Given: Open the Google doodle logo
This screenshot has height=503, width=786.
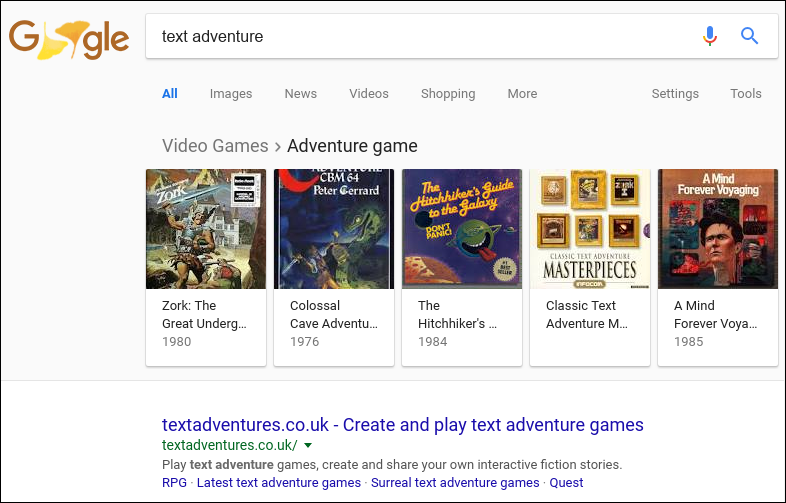Looking at the screenshot, I should pos(69,40).
